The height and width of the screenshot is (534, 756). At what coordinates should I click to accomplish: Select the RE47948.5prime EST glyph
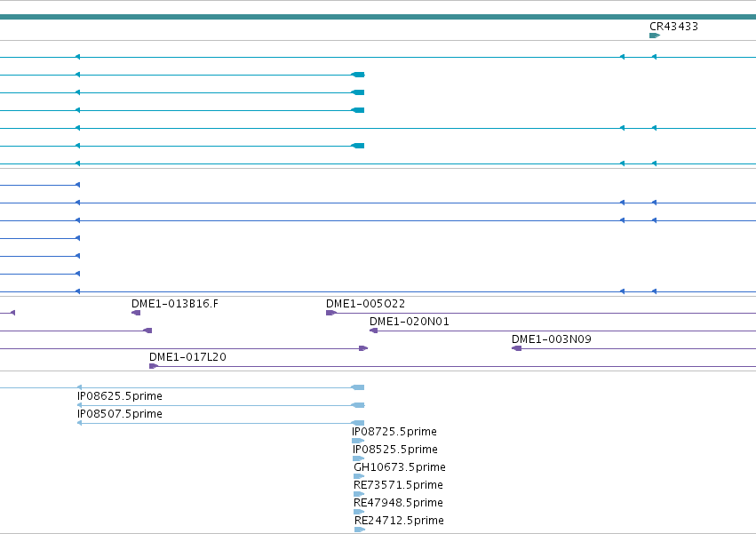(x=359, y=512)
